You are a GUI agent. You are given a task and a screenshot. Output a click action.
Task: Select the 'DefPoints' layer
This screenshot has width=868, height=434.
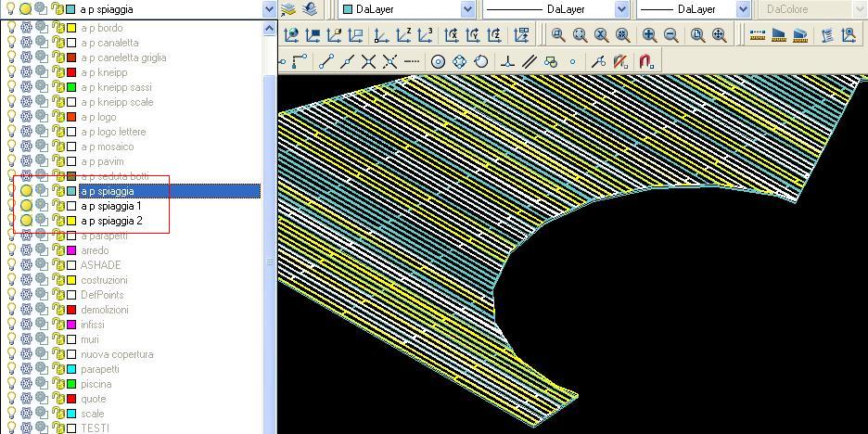click(102, 295)
